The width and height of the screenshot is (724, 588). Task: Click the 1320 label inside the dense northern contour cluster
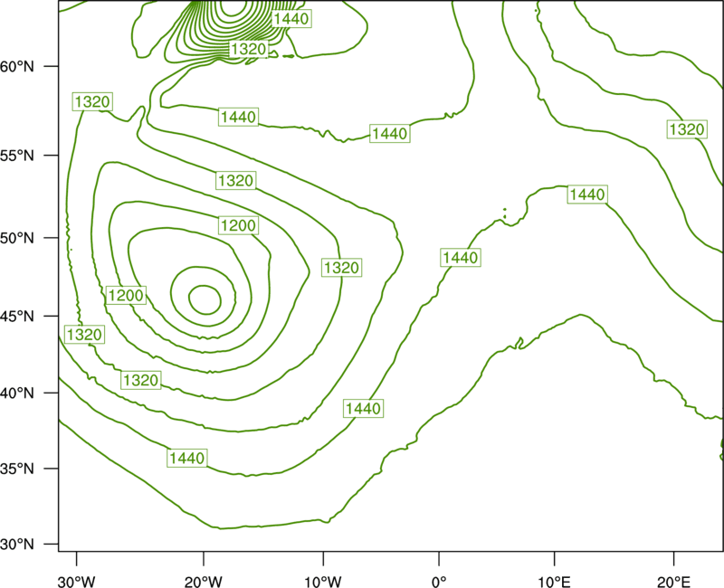248,49
